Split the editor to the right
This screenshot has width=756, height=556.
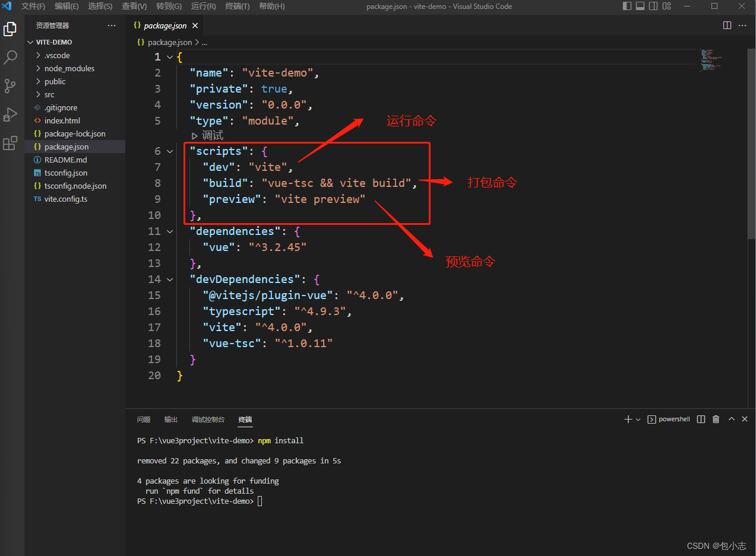click(727, 26)
